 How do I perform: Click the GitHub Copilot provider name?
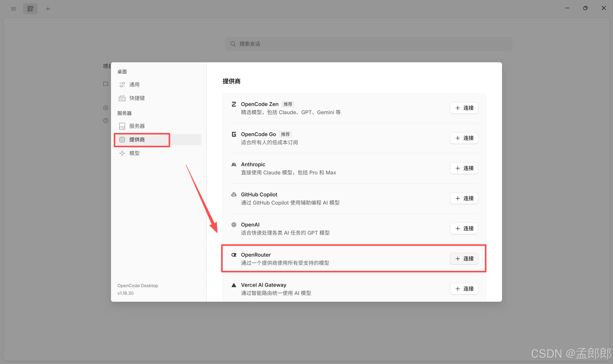pos(259,195)
